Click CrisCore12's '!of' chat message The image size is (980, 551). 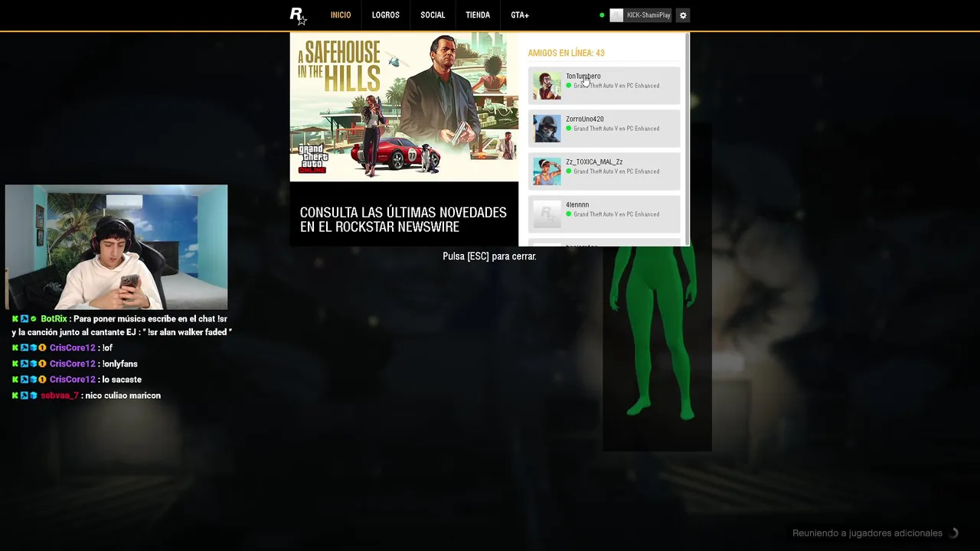[106, 348]
